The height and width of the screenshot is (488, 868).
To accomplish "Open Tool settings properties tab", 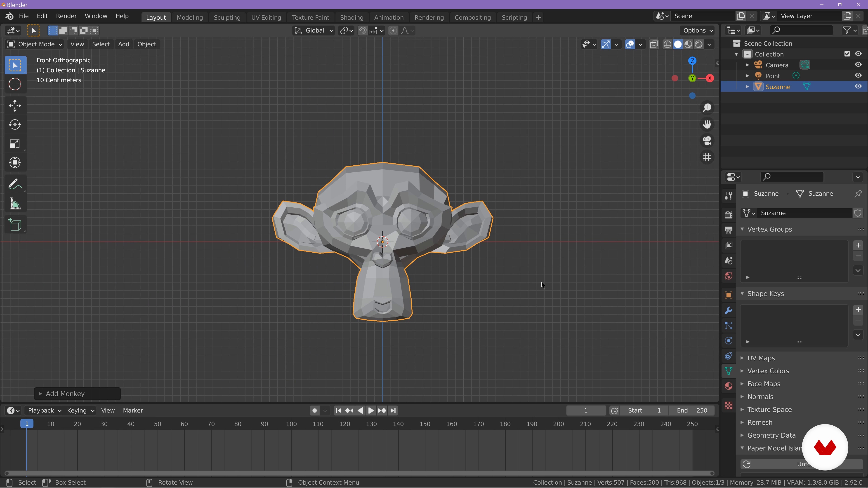I will point(729,195).
